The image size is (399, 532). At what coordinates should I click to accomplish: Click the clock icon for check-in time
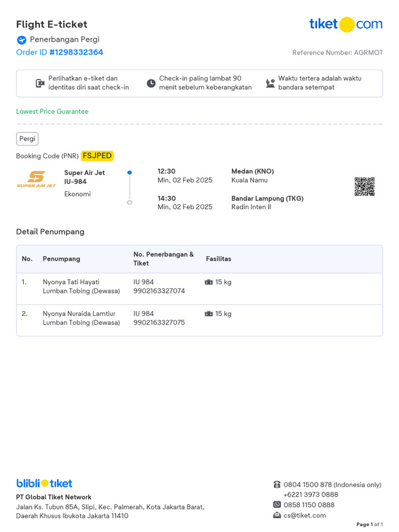[151, 83]
